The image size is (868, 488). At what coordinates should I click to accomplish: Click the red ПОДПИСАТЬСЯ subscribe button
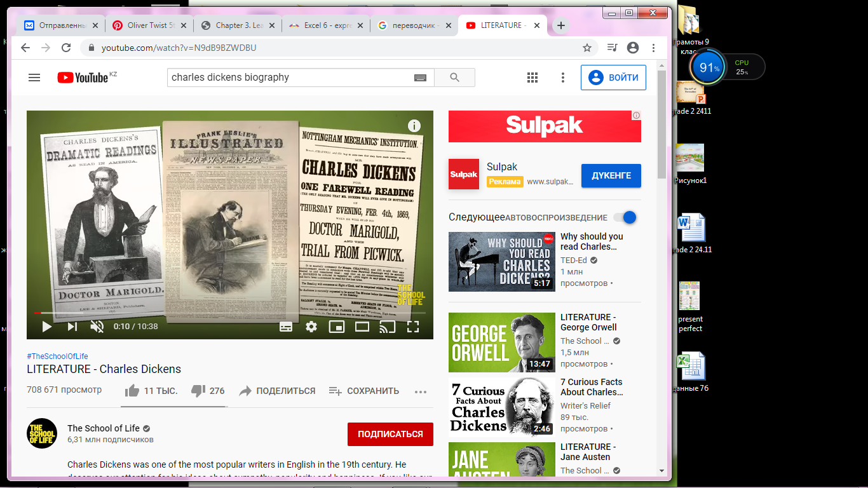pyautogui.click(x=390, y=434)
